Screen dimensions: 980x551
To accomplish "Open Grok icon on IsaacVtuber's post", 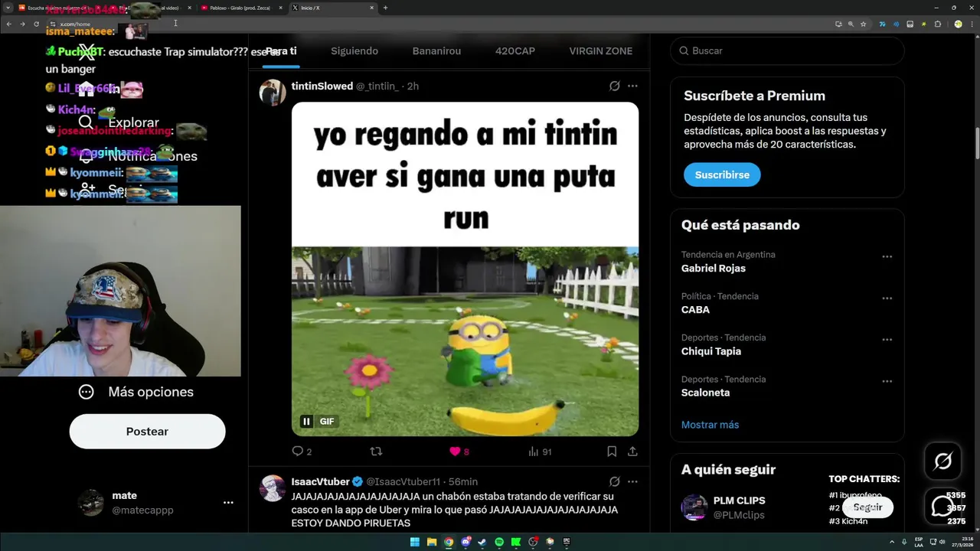I will (x=614, y=482).
